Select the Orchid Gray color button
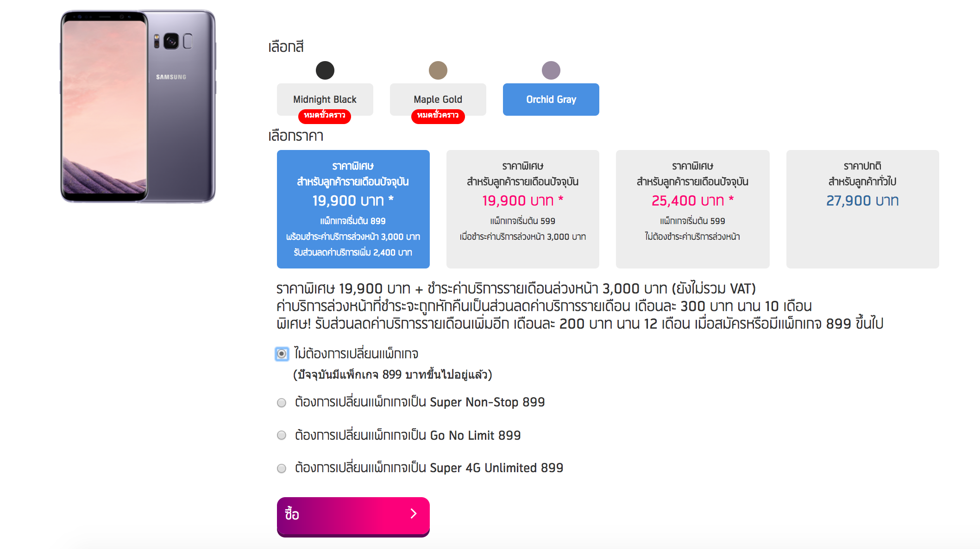 click(551, 100)
